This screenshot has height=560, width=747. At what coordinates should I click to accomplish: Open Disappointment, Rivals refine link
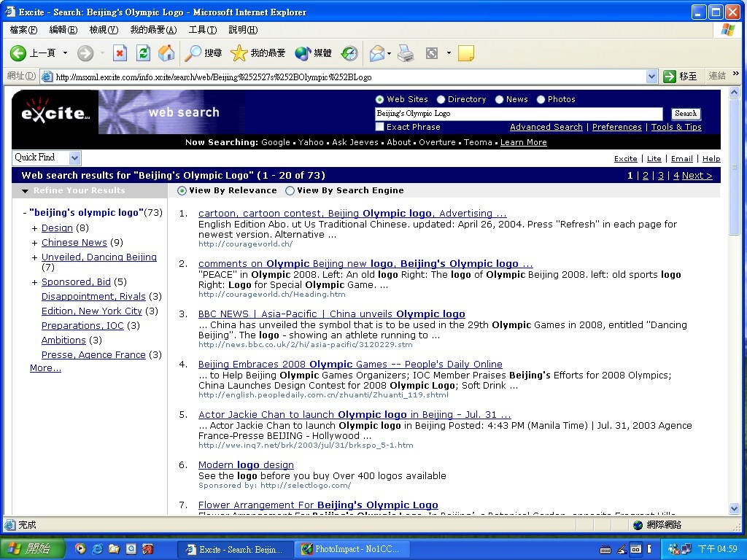(x=93, y=296)
